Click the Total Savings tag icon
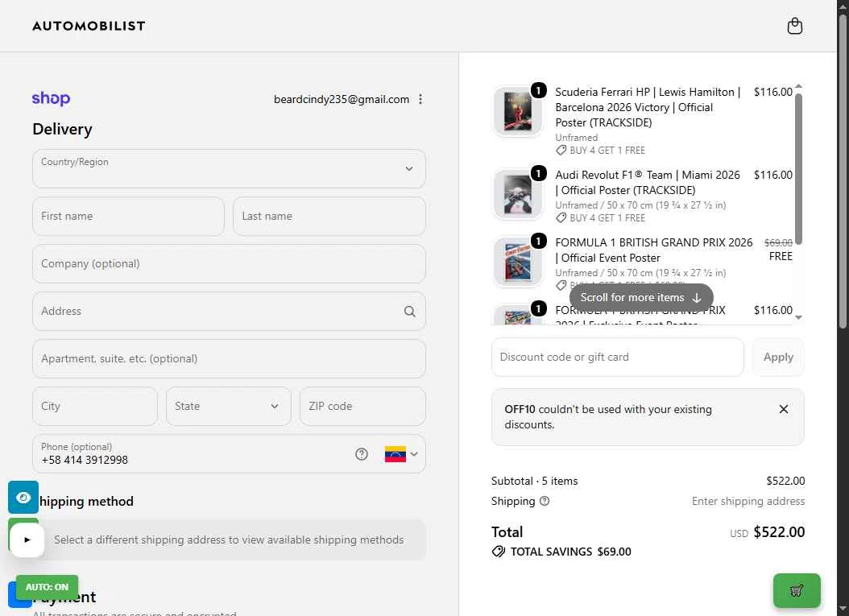The width and height of the screenshot is (849, 616). pos(498,552)
